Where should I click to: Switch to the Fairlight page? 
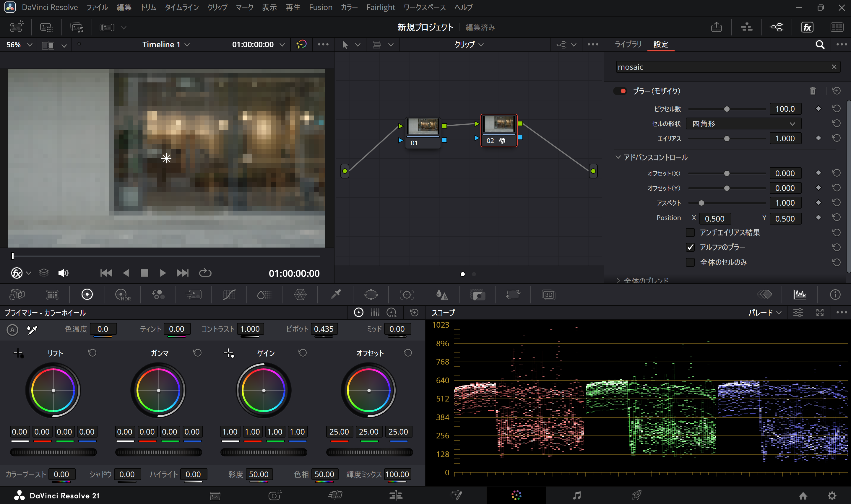click(x=576, y=495)
